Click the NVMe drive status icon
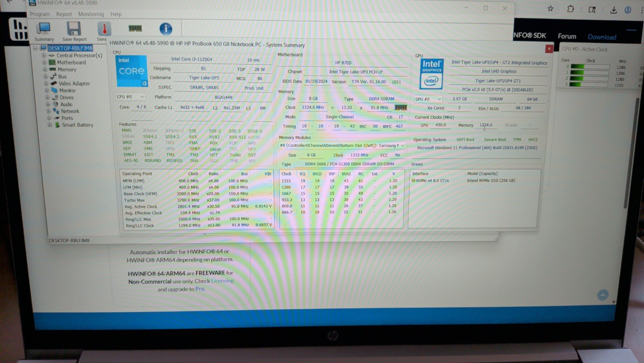 coord(413,181)
